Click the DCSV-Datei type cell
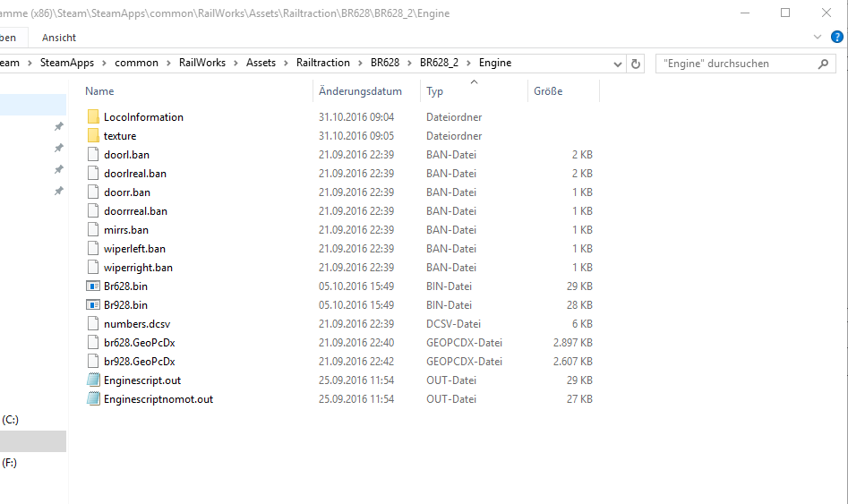 pos(453,324)
